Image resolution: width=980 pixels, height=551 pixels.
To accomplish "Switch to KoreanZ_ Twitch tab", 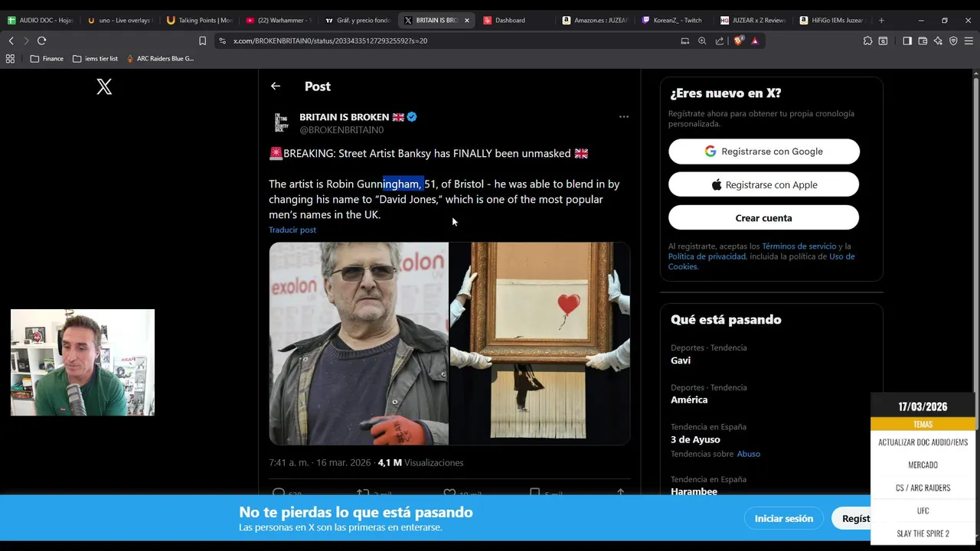I will click(x=674, y=20).
